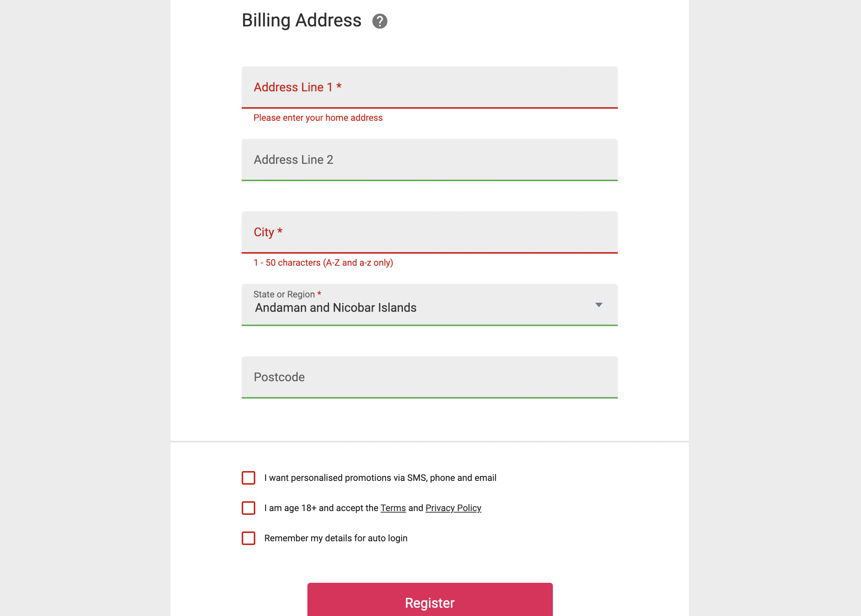861x616 pixels.
Task: Select the Billing Address heading
Action: tap(302, 20)
